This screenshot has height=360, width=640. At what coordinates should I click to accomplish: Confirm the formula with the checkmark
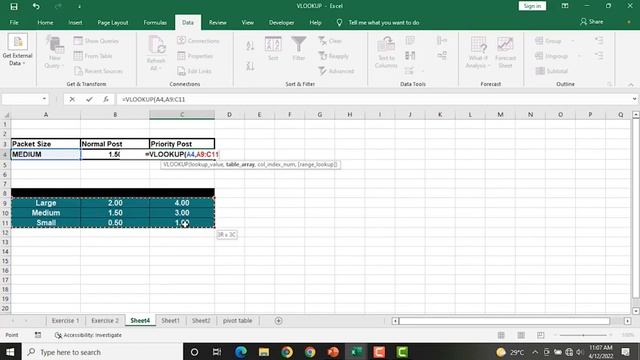coord(89,99)
